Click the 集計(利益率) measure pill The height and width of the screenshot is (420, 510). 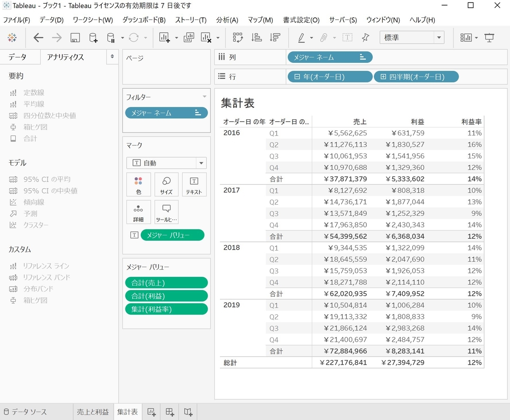[166, 309]
